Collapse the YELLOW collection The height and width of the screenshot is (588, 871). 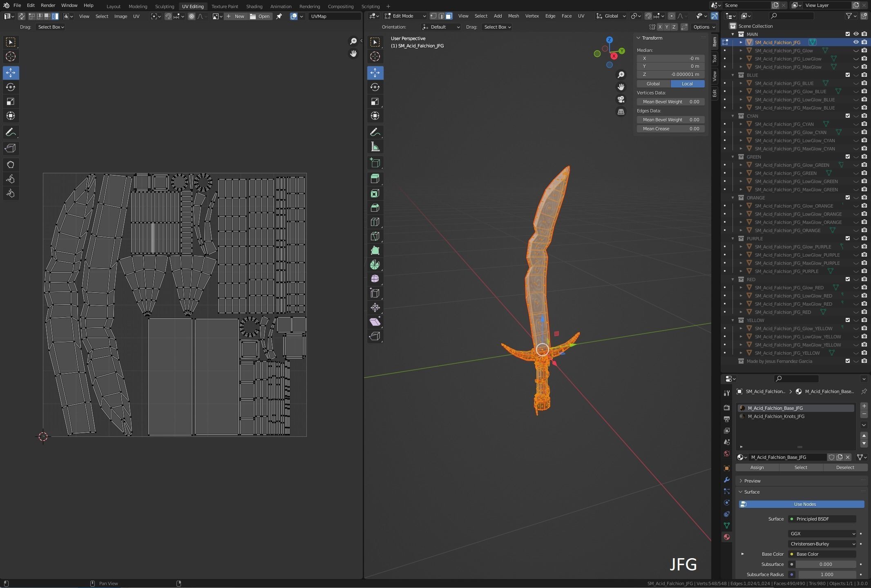coord(733,320)
